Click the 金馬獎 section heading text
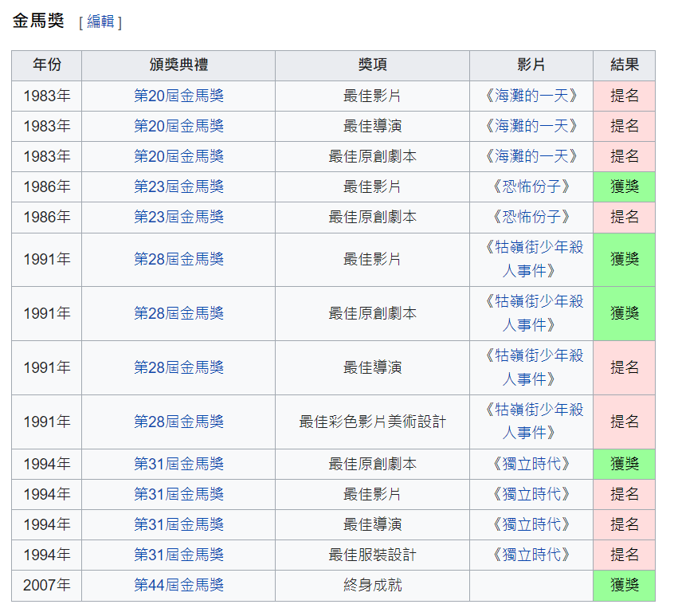This screenshot has width=678, height=616. coord(38,21)
